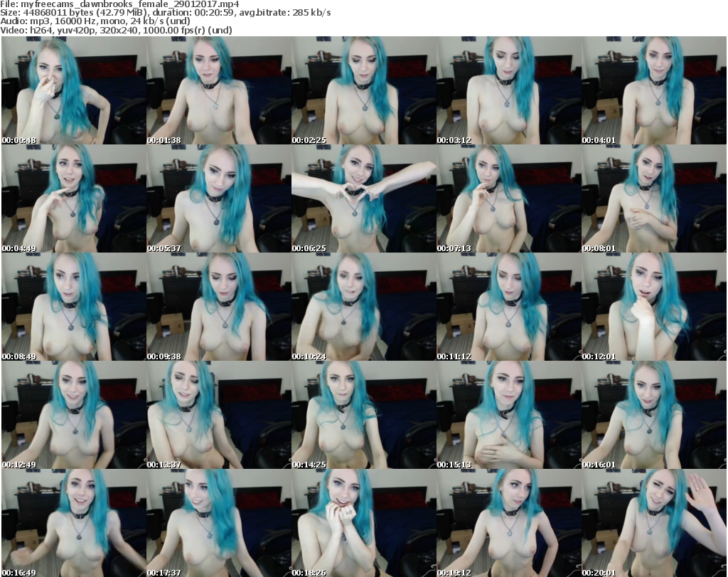Image resolution: width=728 pixels, height=577 pixels.
Task: Select the thumbnail stamped 00:08:49
Action: point(74,307)
